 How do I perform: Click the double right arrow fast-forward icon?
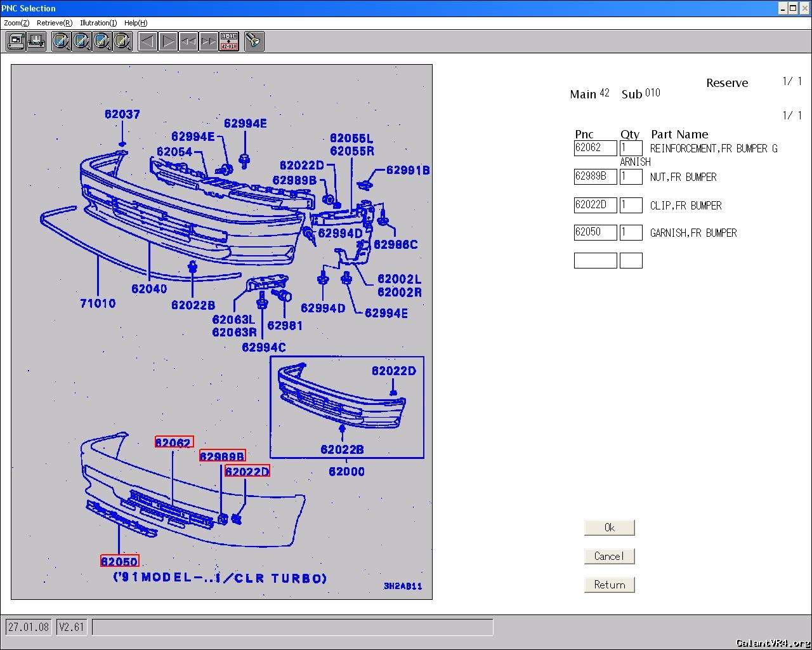(209, 42)
